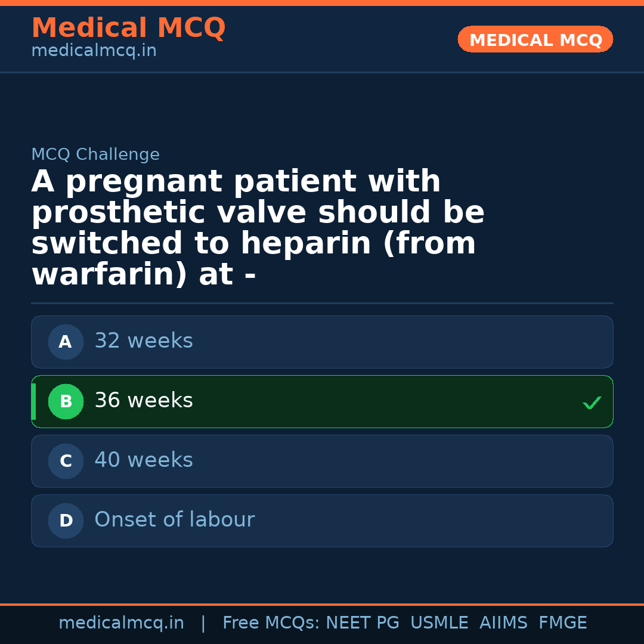Screen dimensions: 644x644
Task: Click the D option letter circle
Action: pos(66,521)
